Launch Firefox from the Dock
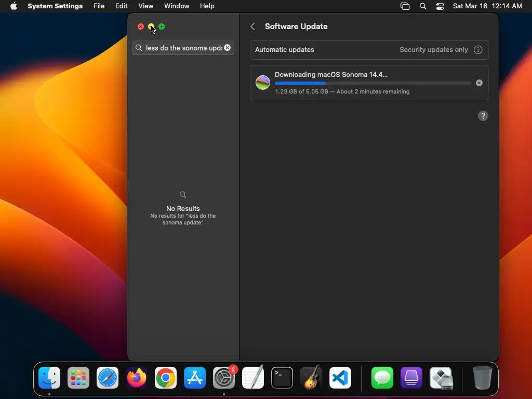Image resolution: width=532 pixels, height=399 pixels. 137,378
